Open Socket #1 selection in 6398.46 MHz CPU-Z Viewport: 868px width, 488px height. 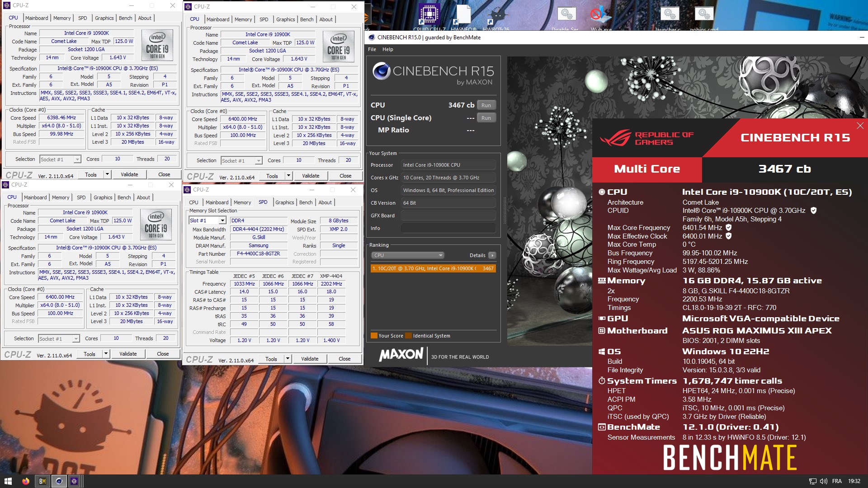point(60,159)
